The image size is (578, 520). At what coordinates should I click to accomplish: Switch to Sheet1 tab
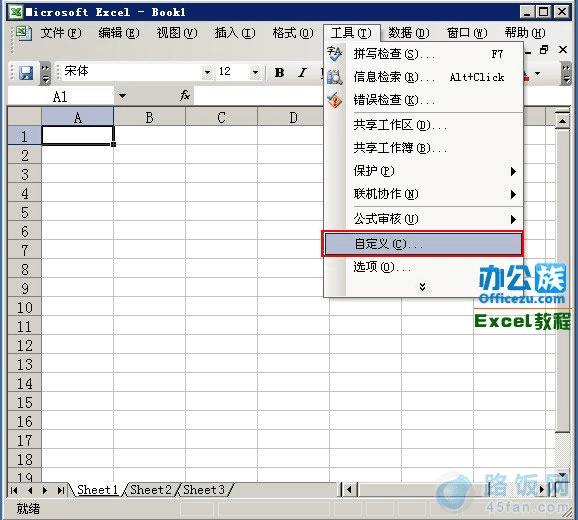pyautogui.click(x=97, y=490)
